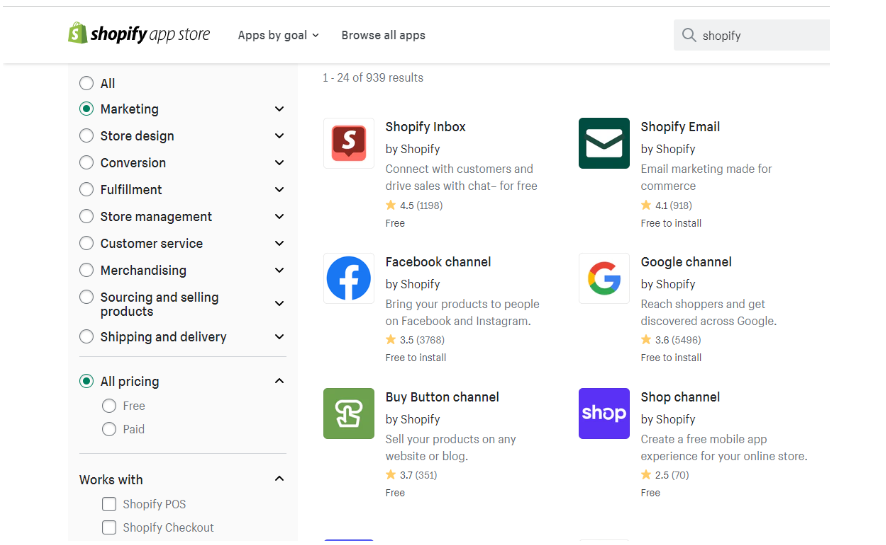Expand the Store design chevron
Screen dimensions: 886x545
coord(279,136)
